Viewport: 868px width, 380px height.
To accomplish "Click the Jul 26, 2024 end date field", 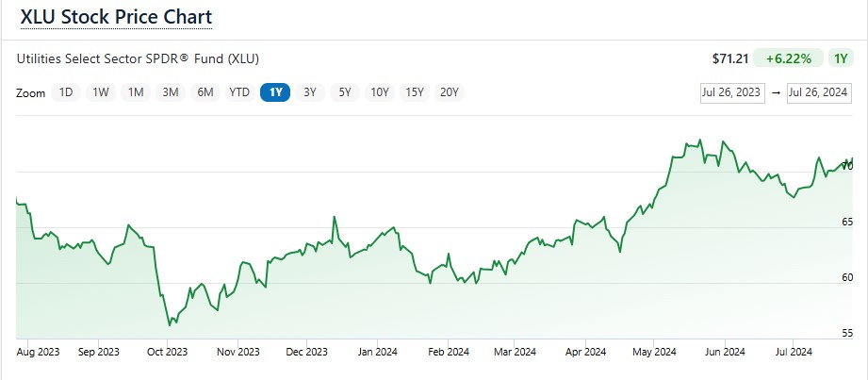I will pos(818,92).
